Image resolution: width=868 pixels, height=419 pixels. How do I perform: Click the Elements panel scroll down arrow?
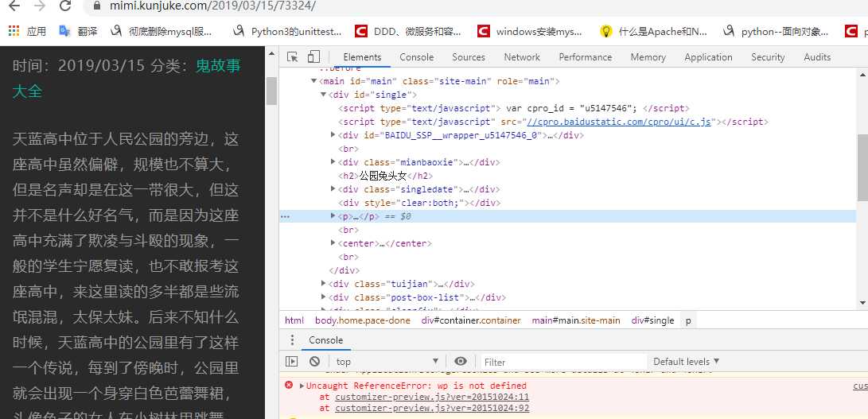862,303
